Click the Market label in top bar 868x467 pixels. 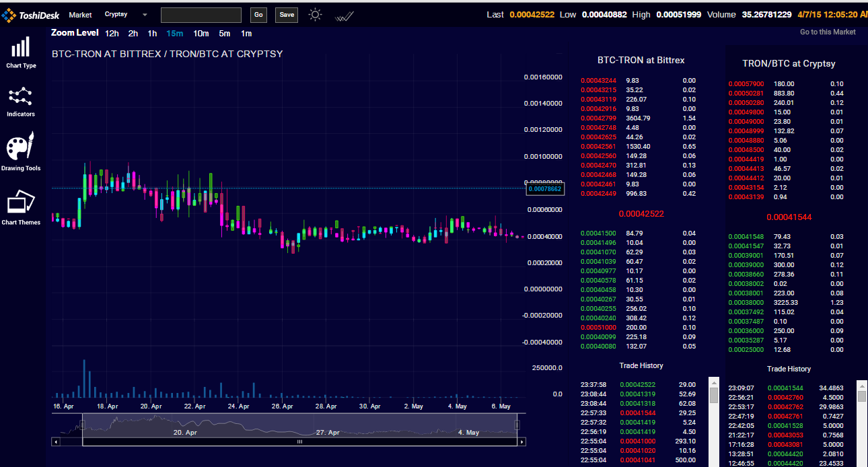tap(80, 15)
